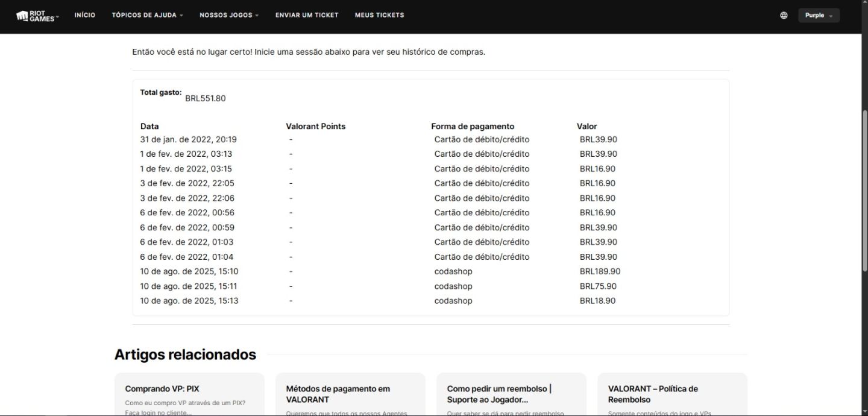The image size is (868, 416).
Task: Open the Comprando VP: PIX article
Action: click(x=189, y=394)
